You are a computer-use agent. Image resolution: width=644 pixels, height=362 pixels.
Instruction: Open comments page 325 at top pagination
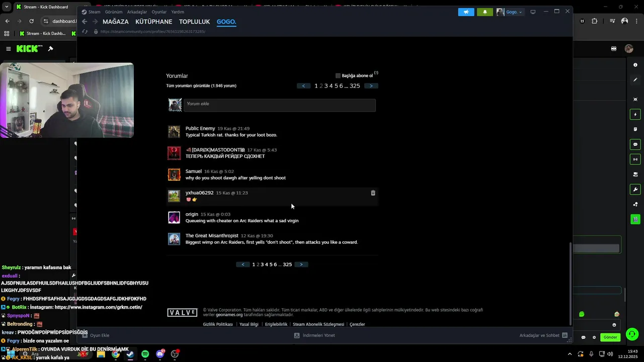355,86
